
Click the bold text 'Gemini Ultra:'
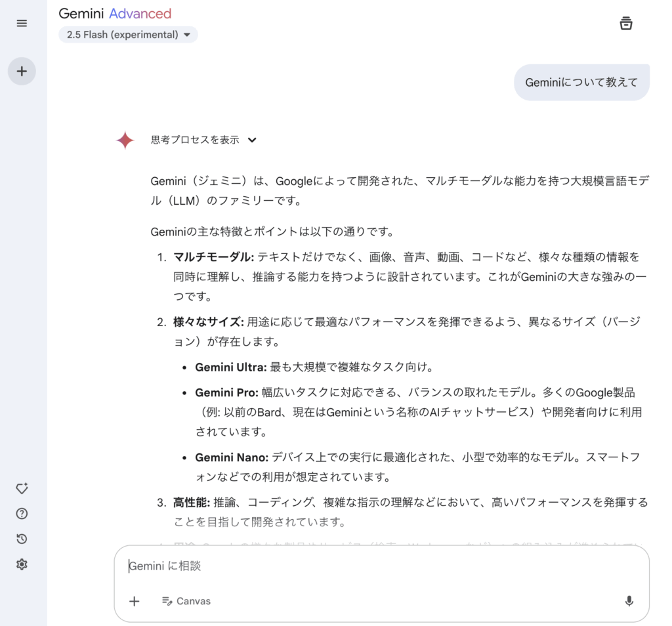[x=230, y=367]
